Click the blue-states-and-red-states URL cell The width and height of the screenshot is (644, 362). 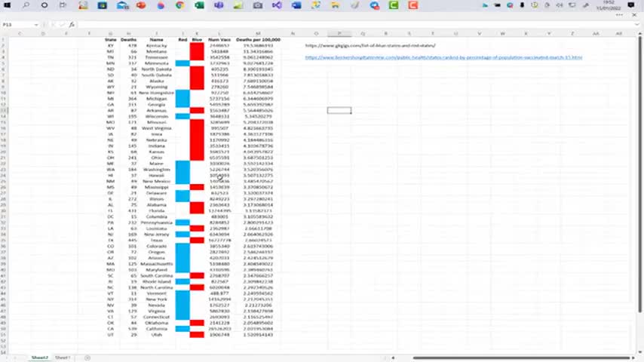click(370, 45)
